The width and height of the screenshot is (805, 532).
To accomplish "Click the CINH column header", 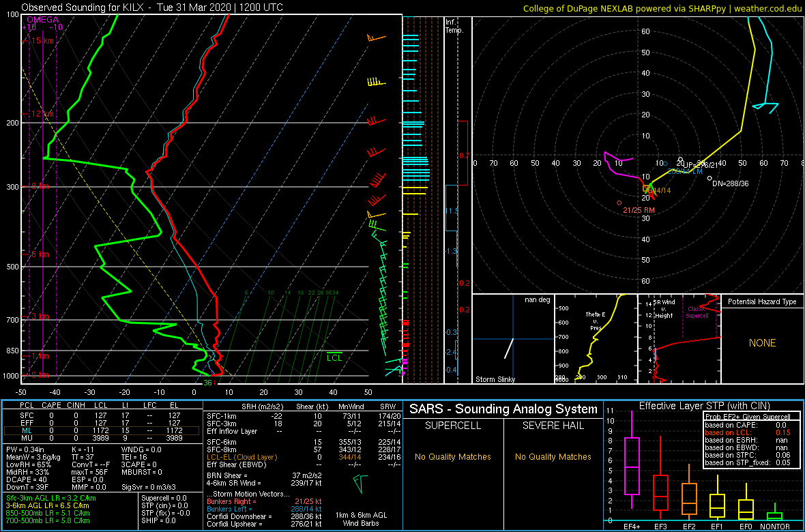I will pyautogui.click(x=77, y=407).
